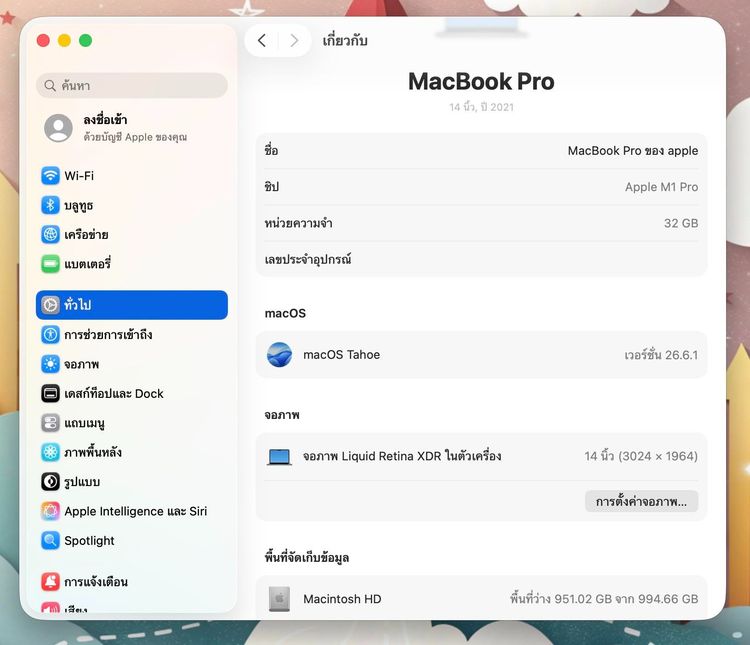Open the Spotlight magnifier icon
Image resolution: width=750 pixels, height=645 pixels.
click(x=50, y=541)
